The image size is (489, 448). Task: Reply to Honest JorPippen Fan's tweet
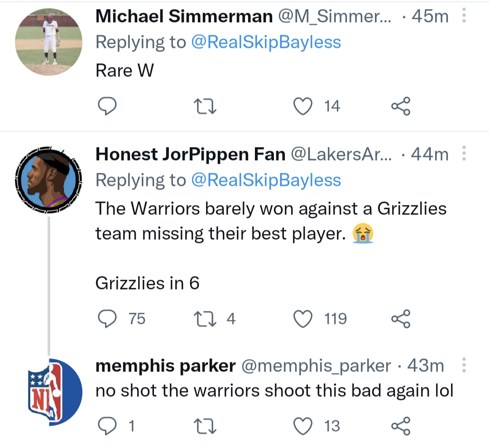click(108, 319)
